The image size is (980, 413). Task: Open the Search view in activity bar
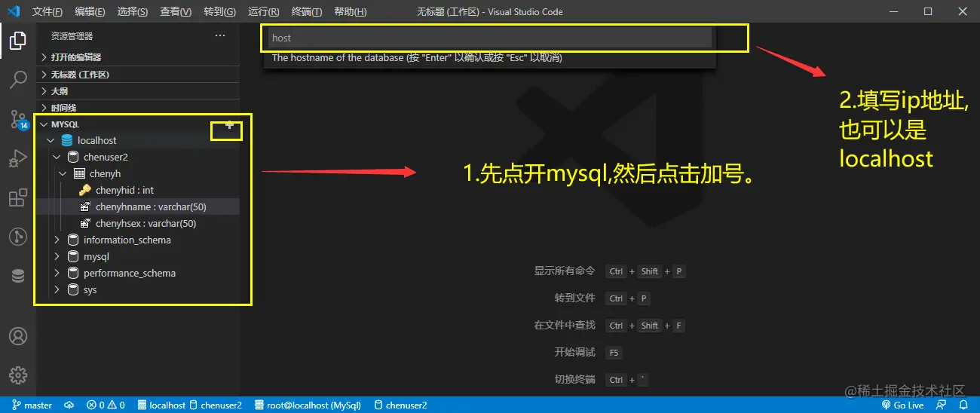pos(18,79)
